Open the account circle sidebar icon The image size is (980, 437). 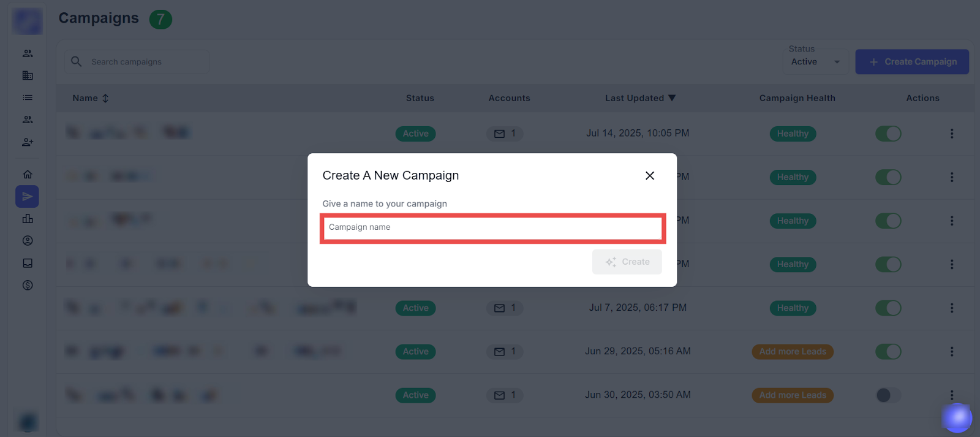click(x=28, y=241)
